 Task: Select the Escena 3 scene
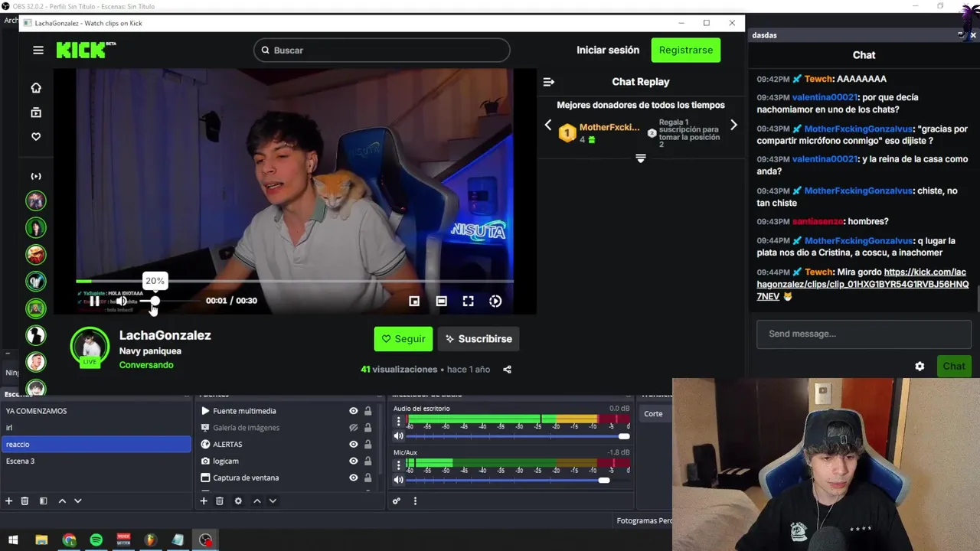96,461
